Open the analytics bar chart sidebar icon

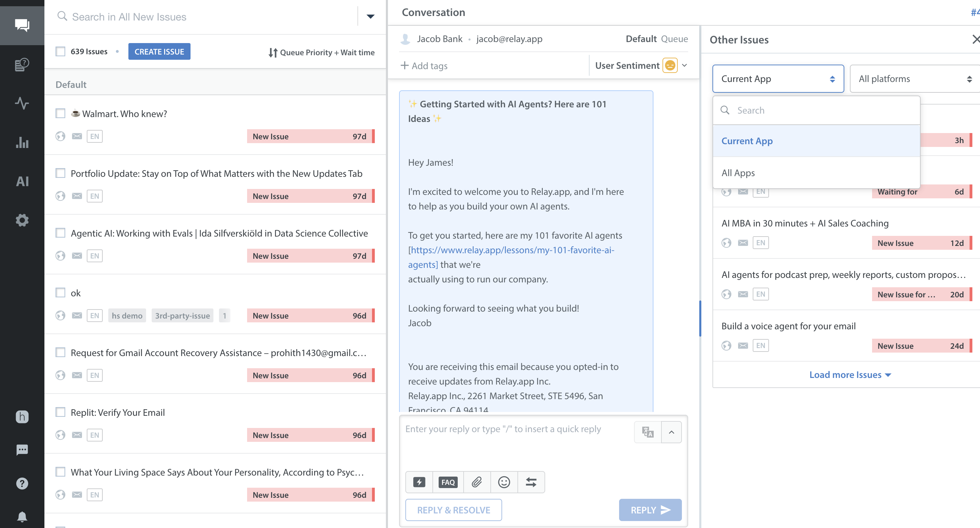coord(22,142)
